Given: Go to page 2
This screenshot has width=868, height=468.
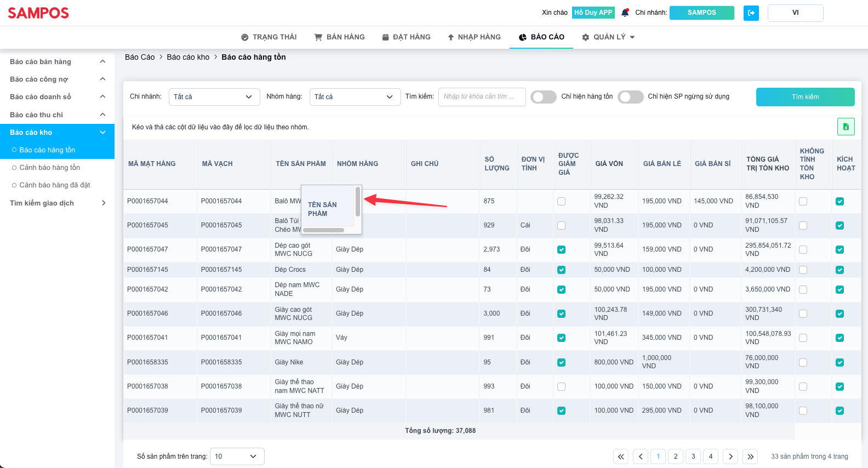Looking at the screenshot, I should [676, 456].
